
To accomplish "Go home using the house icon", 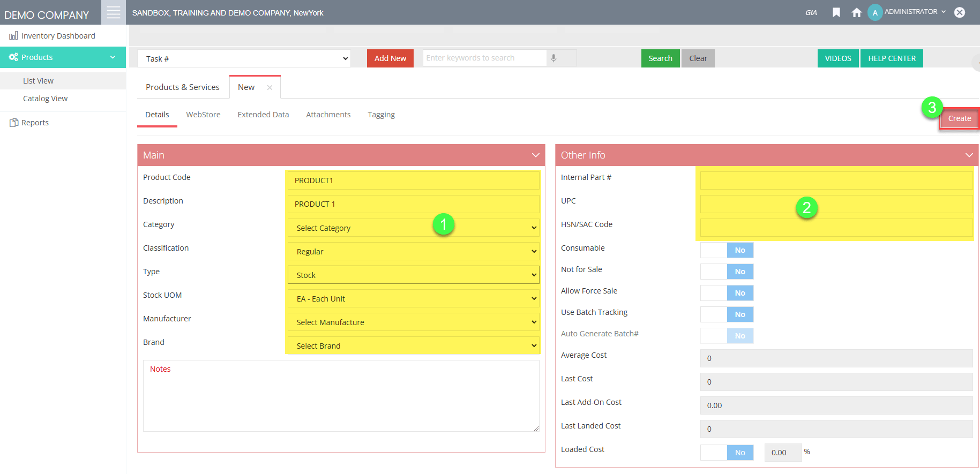I will [856, 12].
